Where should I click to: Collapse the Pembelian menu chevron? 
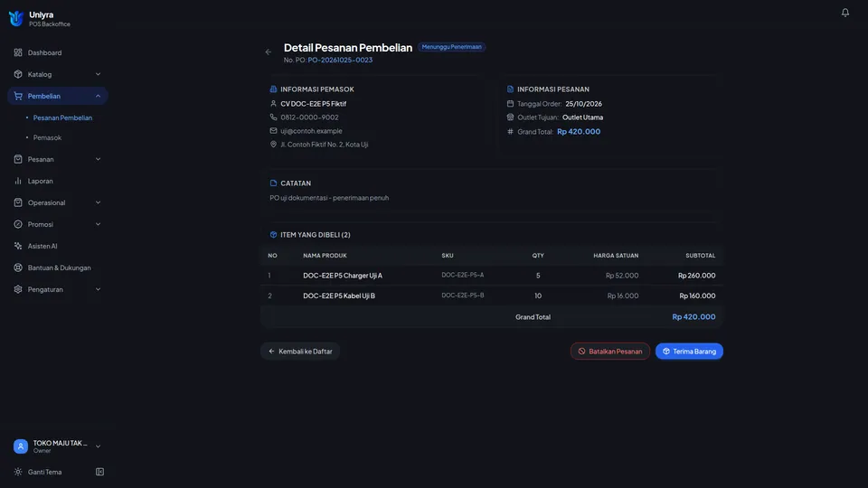[98, 96]
